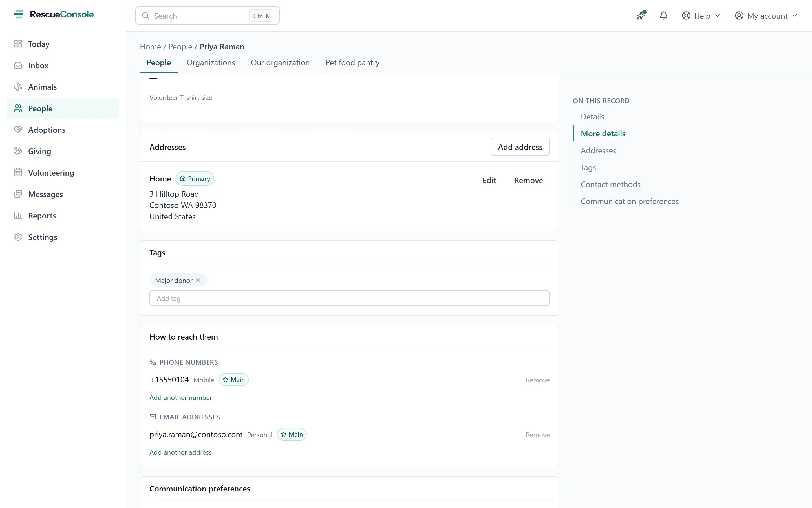Click the Messages envelope icon
The height and width of the screenshot is (508, 812).
[x=18, y=194]
